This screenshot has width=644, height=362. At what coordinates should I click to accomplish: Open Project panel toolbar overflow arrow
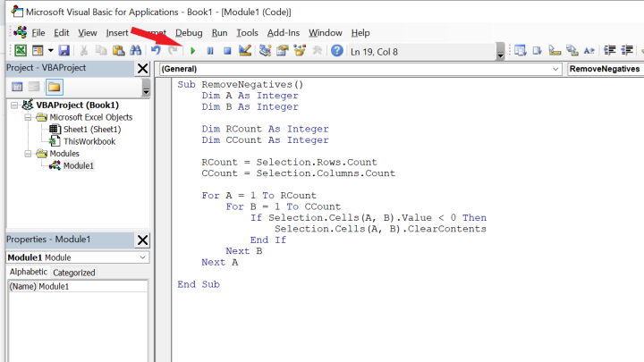pyautogui.click(x=146, y=88)
